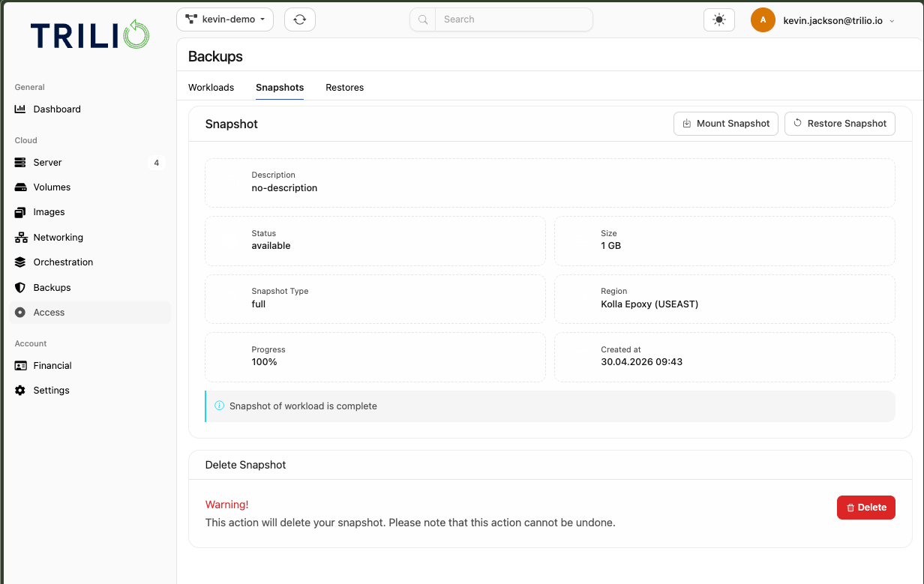
Task: Open the kevin.jackson@trilio.io account menu
Action: click(x=823, y=20)
